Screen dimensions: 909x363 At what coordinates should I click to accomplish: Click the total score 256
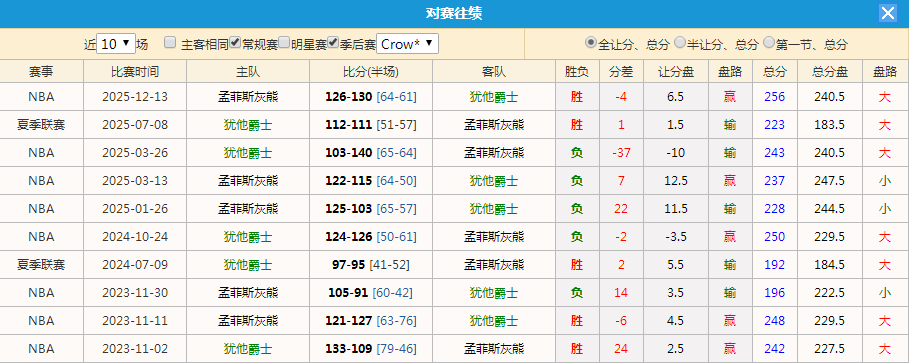coord(775,97)
